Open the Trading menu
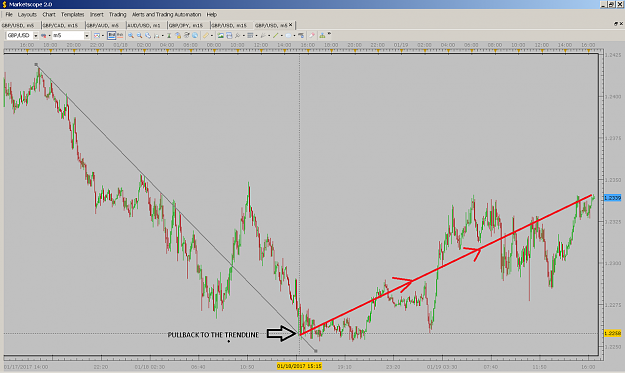Image resolution: width=625 pixels, height=373 pixels. coord(118,14)
